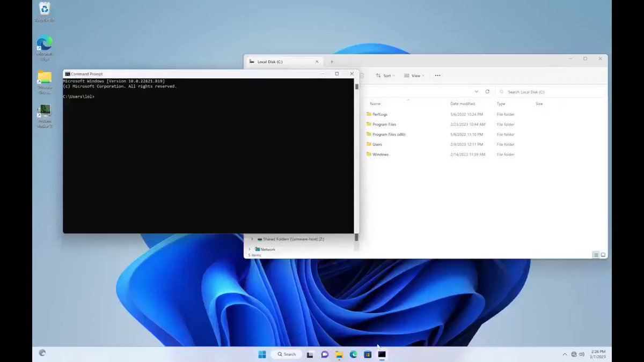Open the View dropdown in File Explorer
The image size is (644, 362).
tap(414, 76)
